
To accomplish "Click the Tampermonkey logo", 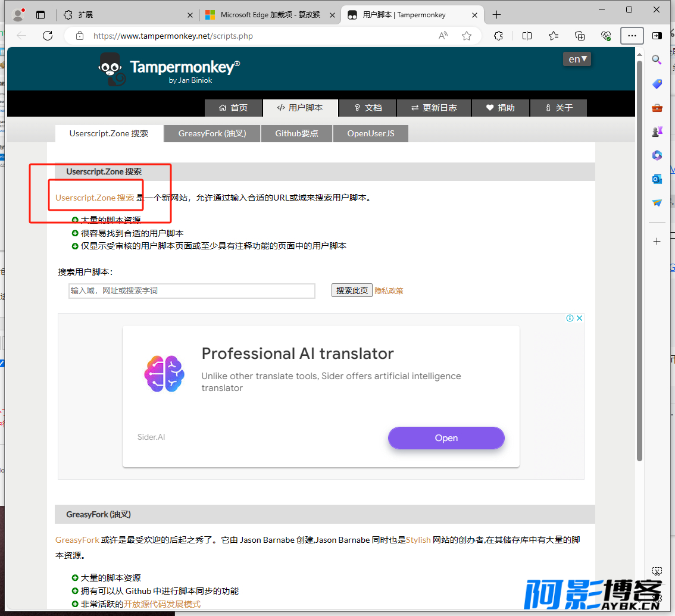I will tap(169, 69).
